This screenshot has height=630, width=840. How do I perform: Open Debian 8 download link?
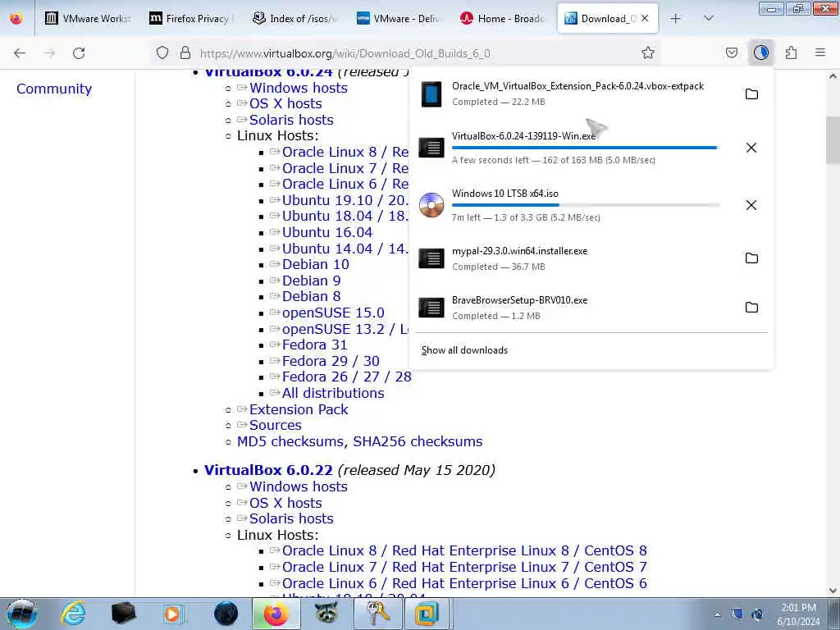[311, 296]
